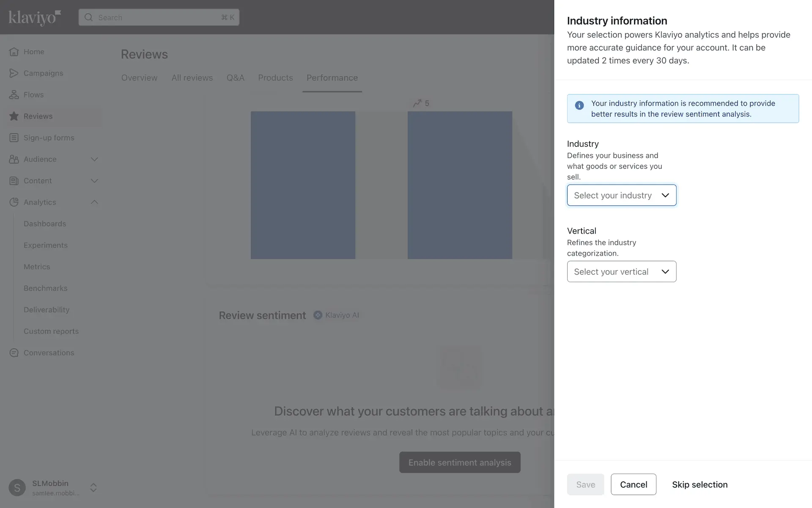Click the Conversations chat icon

(14, 353)
